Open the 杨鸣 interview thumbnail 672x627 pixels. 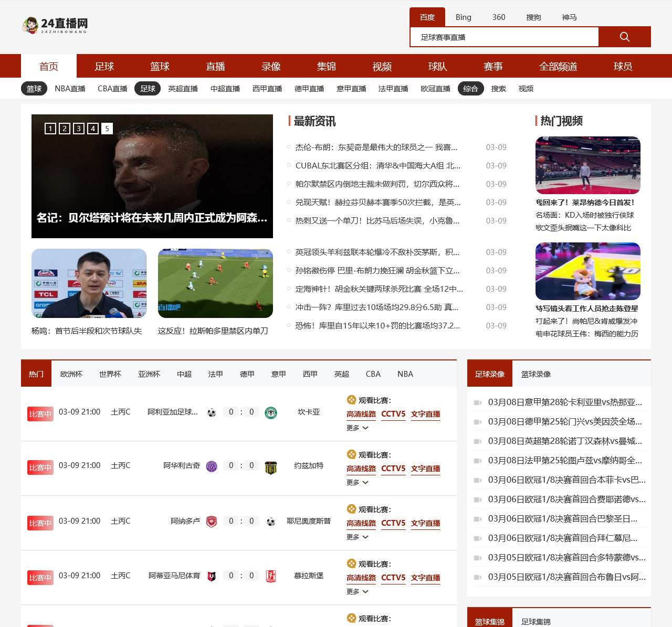click(89, 283)
